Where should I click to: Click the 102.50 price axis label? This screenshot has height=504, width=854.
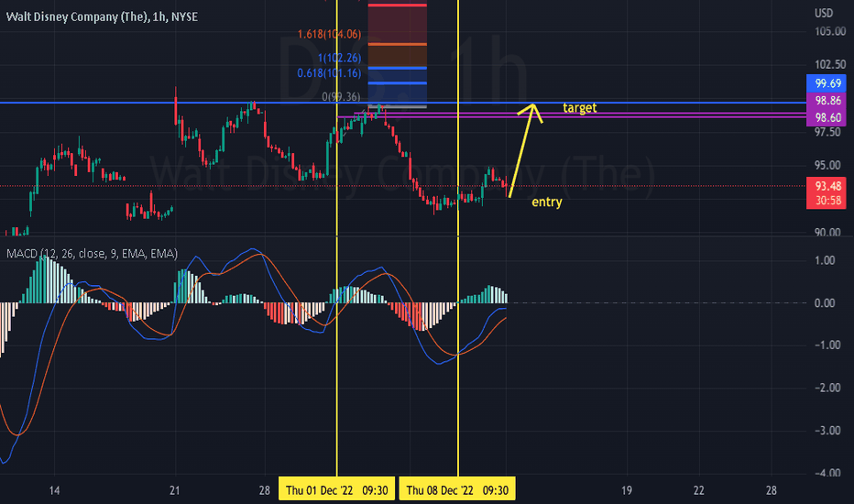(830, 65)
